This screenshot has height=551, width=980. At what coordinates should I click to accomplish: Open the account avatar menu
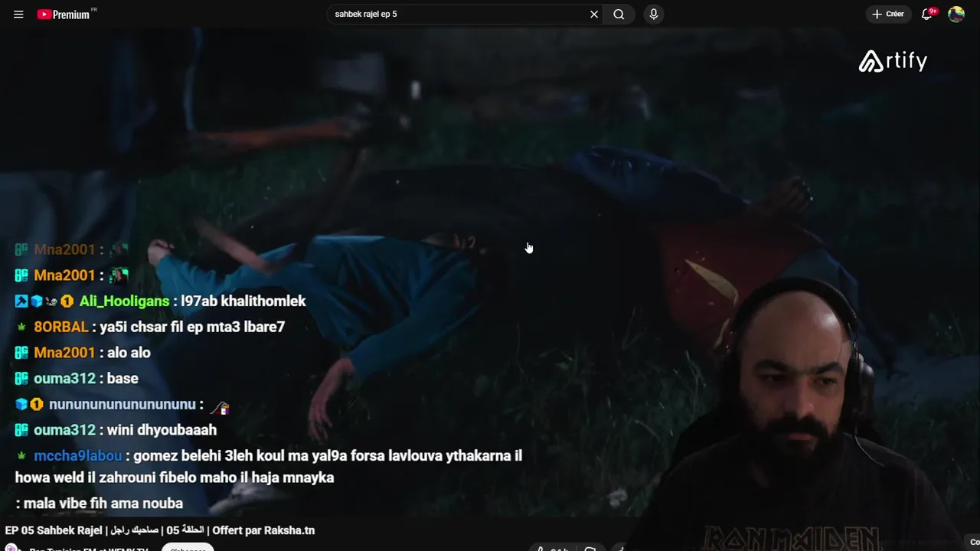(x=956, y=14)
